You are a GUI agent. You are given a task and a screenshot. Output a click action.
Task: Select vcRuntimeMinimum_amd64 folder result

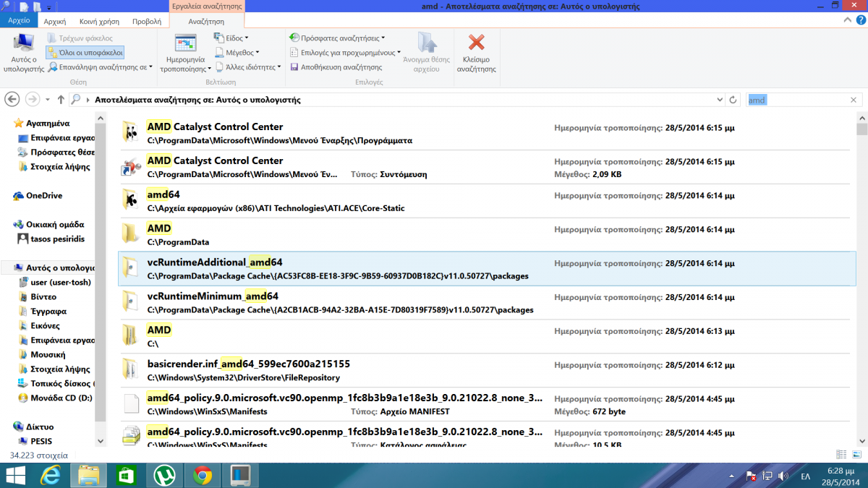213,296
